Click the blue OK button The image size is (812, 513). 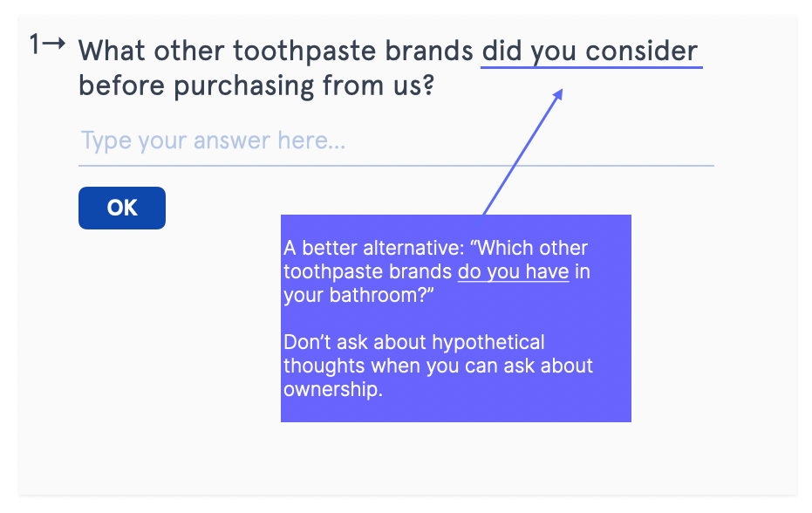click(x=122, y=208)
